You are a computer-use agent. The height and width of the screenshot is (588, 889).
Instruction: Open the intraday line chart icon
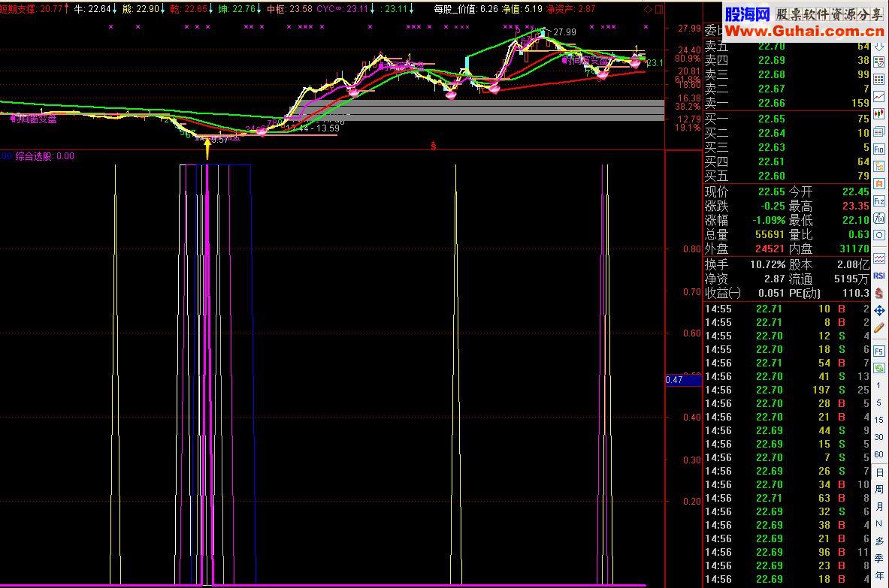(x=878, y=96)
